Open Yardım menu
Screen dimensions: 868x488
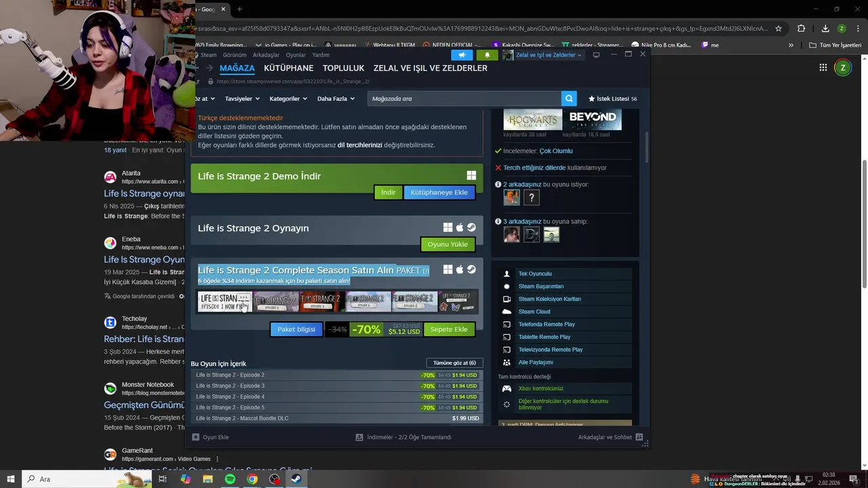[x=321, y=55]
